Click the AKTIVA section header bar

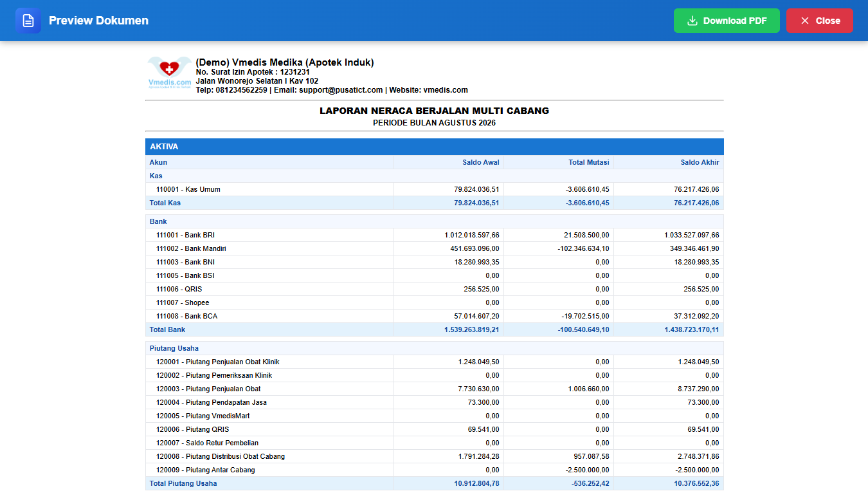coord(435,147)
